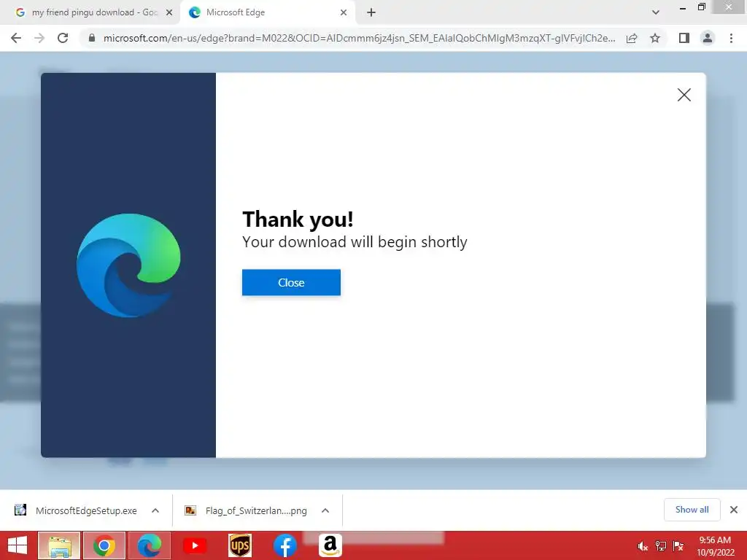Close the 'my friend pingu download' tab
Viewport: 747px width, 560px height.
click(x=169, y=12)
